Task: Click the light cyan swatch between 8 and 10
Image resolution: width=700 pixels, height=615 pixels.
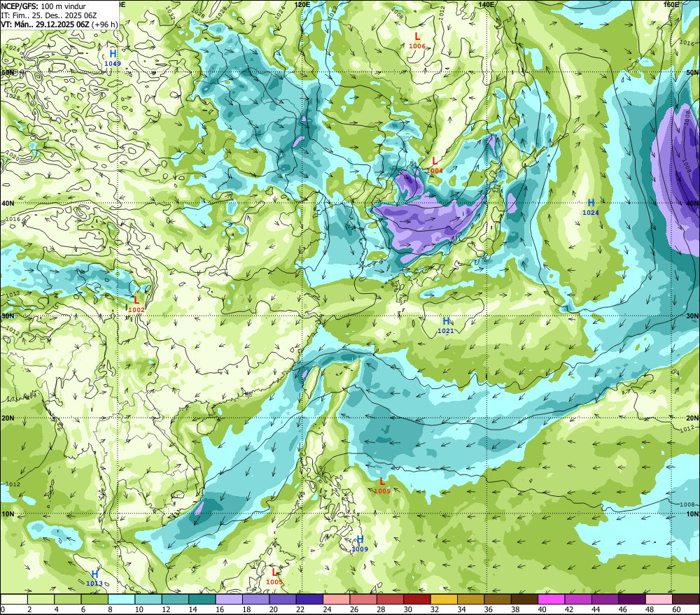Action: tap(121, 599)
